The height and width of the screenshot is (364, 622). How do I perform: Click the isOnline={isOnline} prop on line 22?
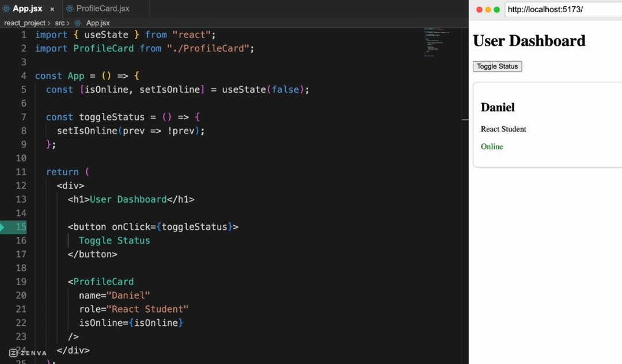point(131,323)
